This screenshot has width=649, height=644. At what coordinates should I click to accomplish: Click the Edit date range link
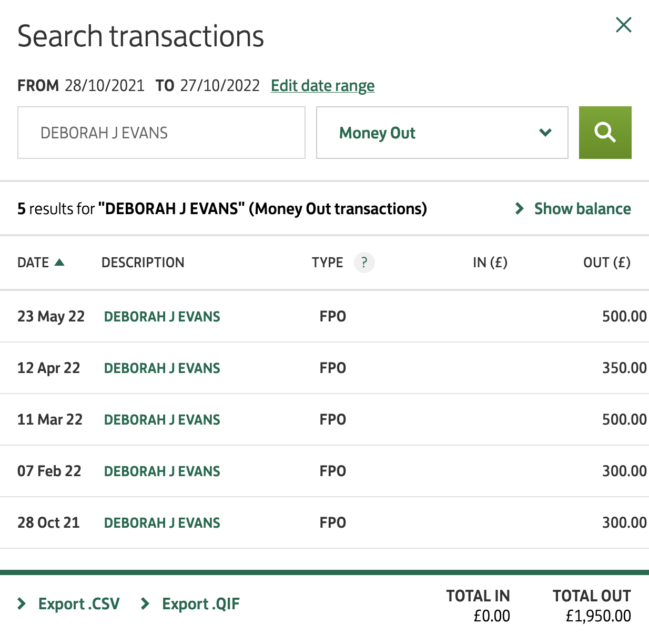click(x=322, y=85)
